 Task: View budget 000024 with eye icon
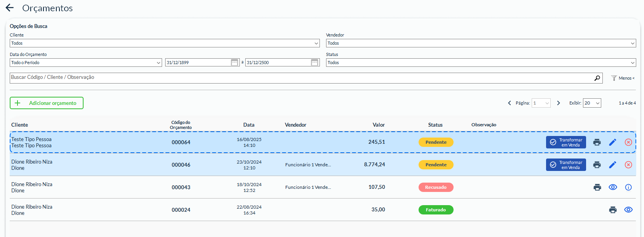(x=628, y=210)
